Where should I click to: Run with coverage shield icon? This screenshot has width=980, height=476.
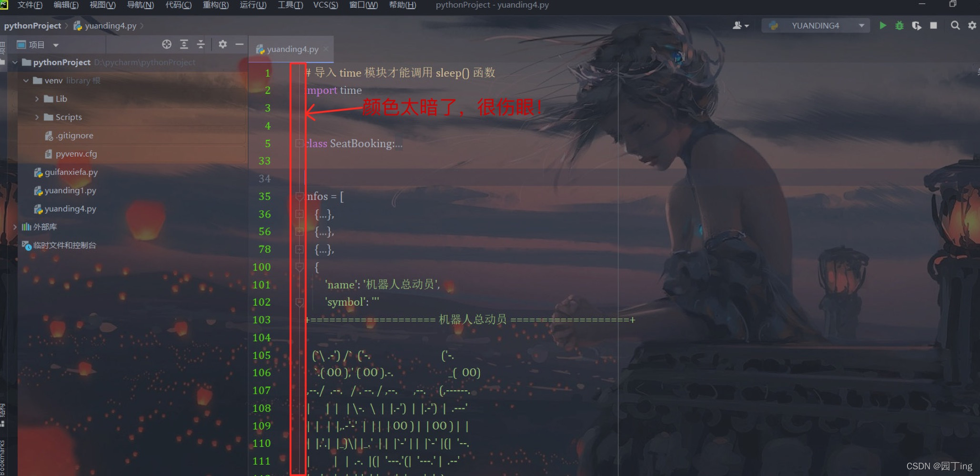tap(917, 26)
